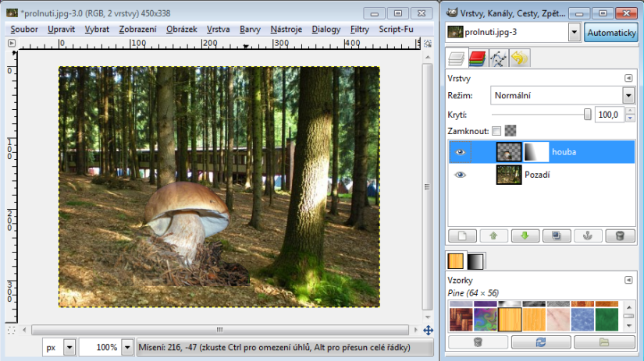Image resolution: width=644 pixels, height=361 pixels.
Task: Select the brown parquet pattern swatch
Action: click(461, 319)
